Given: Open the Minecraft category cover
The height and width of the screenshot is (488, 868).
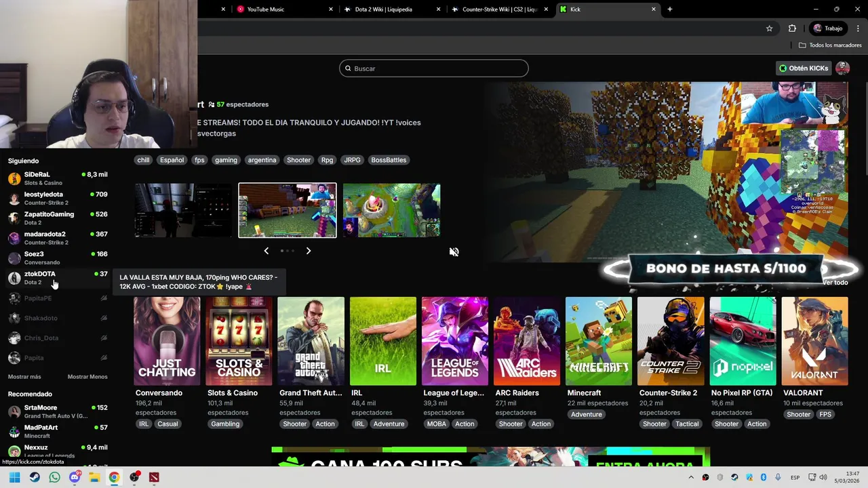Looking at the screenshot, I should pos(599,341).
